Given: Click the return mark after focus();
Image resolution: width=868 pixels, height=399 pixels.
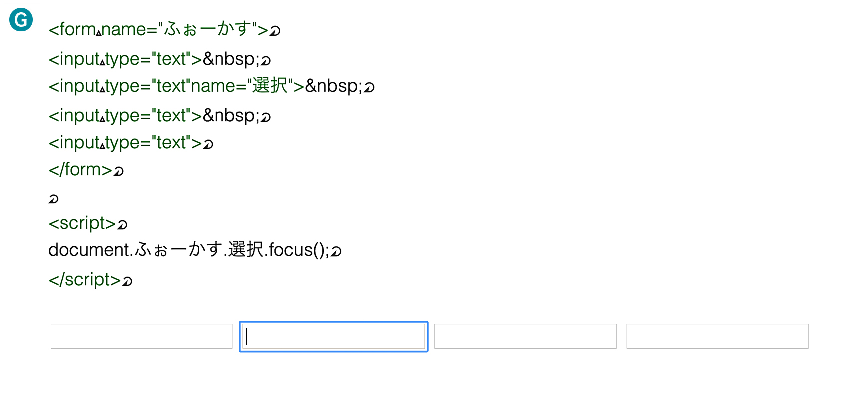Looking at the screenshot, I should (x=336, y=251).
